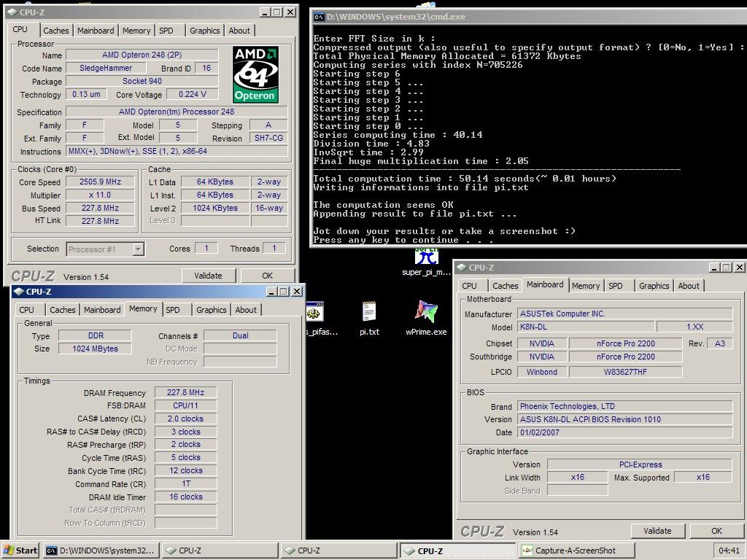Open About tab in Memory CPU-Z window
Screen dimensions: 747x560
[246, 309]
